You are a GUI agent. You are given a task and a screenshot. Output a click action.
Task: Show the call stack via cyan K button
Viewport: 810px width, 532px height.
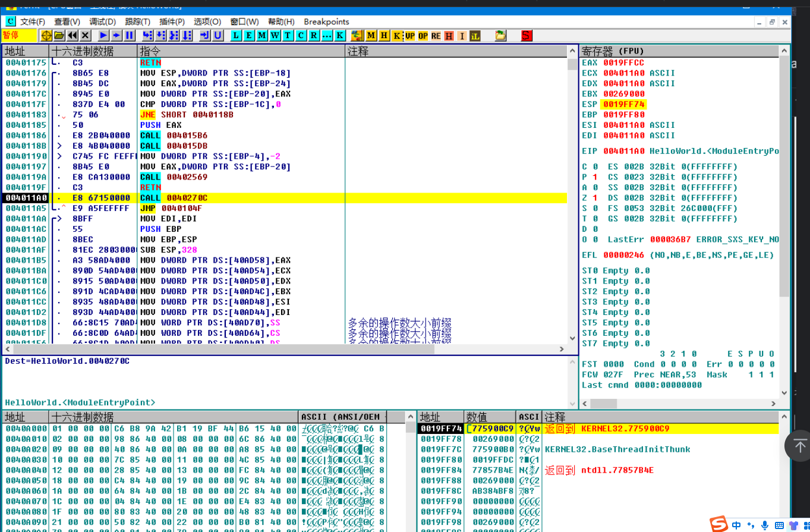pyautogui.click(x=339, y=36)
